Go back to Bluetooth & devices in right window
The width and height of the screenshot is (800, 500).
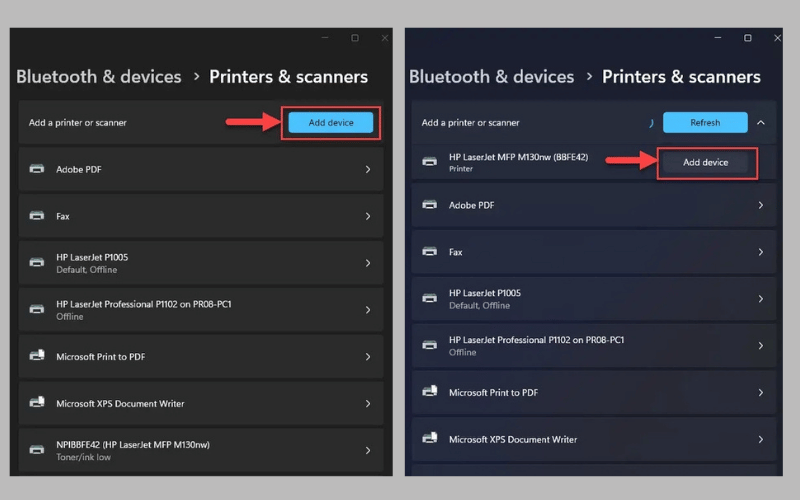[491, 77]
